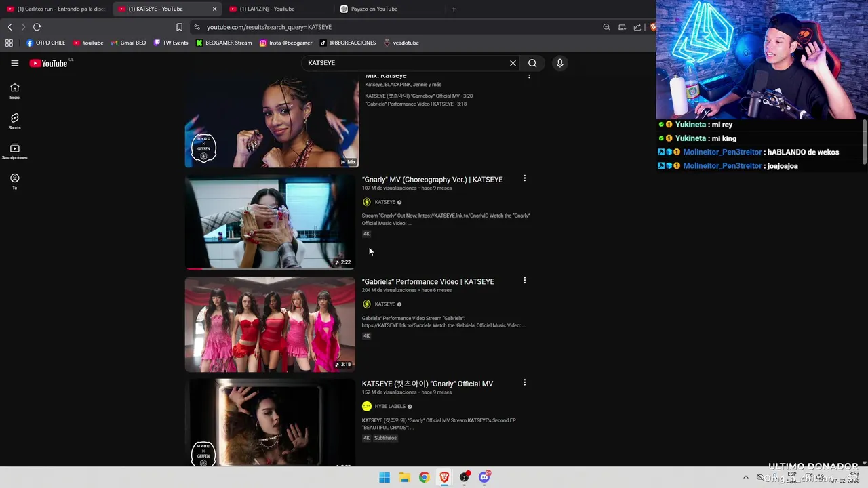Open options menu for the Gnarly Official MV
This screenshot has width=868, height=488.
(524, 382)
